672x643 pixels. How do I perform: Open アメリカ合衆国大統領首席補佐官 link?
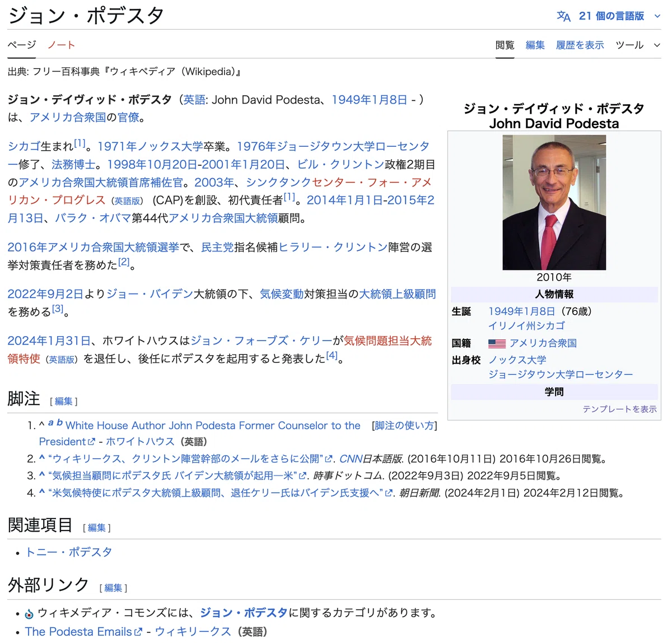point(101,183)
